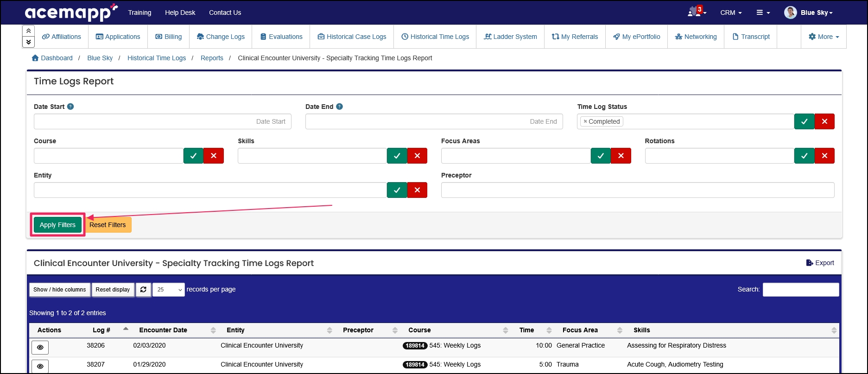Click the Reset display button
The height and width of the screenshot is (374, 868).
point(113,290)
